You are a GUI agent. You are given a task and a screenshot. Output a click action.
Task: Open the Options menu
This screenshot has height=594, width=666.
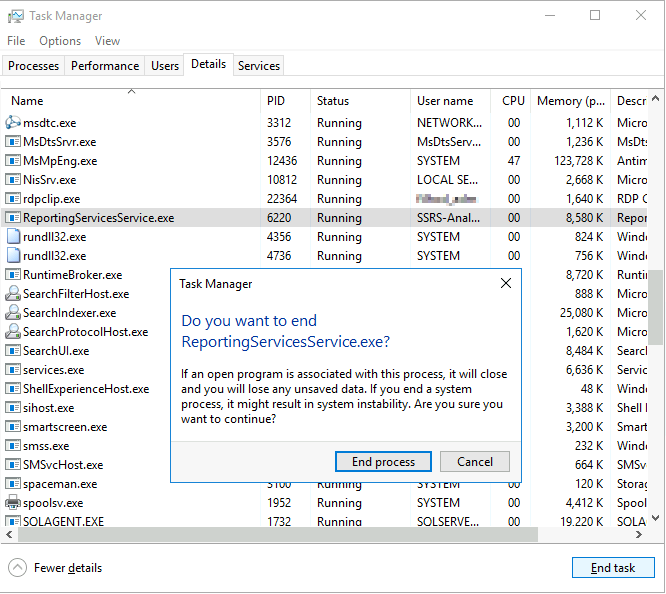click(60, 41)
